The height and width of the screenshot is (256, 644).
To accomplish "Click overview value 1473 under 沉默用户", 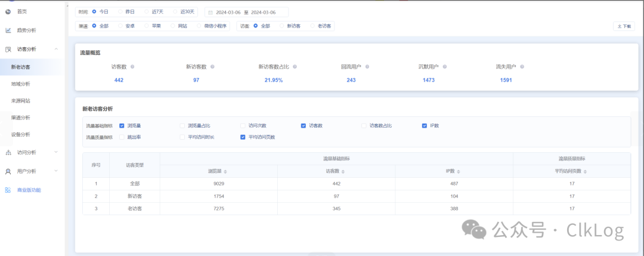I will point(428,80).
